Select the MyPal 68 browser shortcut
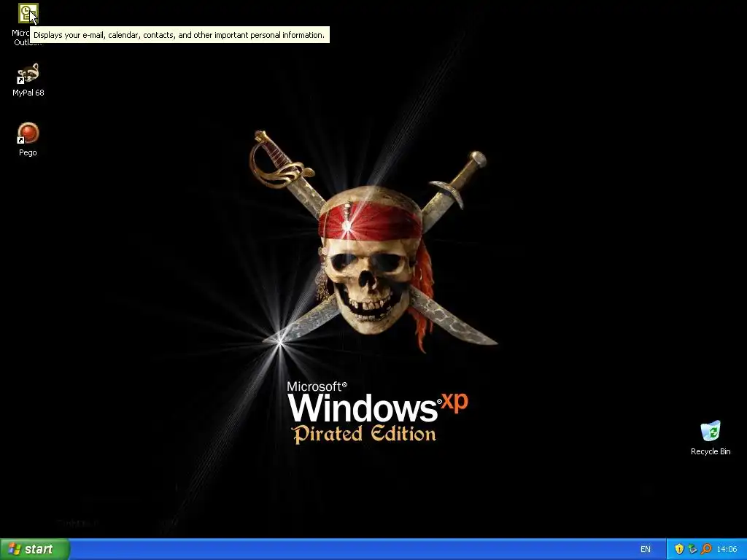The width and height of the screenshot is (747, 560). tap(28, 74)
